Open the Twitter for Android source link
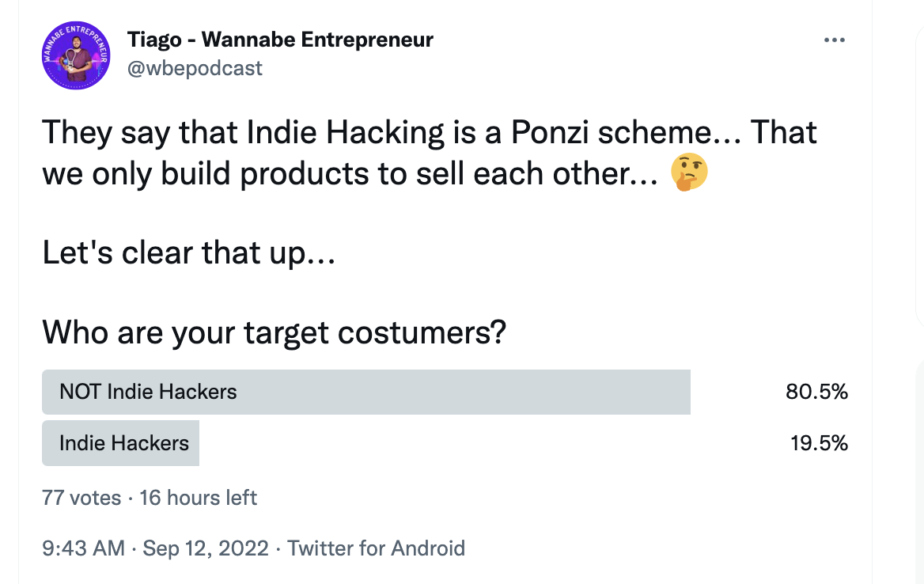924x584 pixels. (x=376, y=548)
